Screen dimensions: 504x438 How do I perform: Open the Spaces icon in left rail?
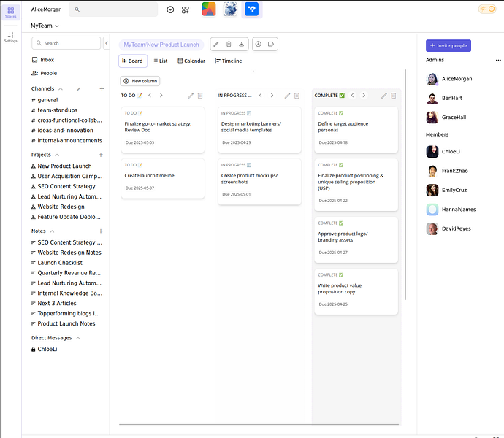pos(11,12)
